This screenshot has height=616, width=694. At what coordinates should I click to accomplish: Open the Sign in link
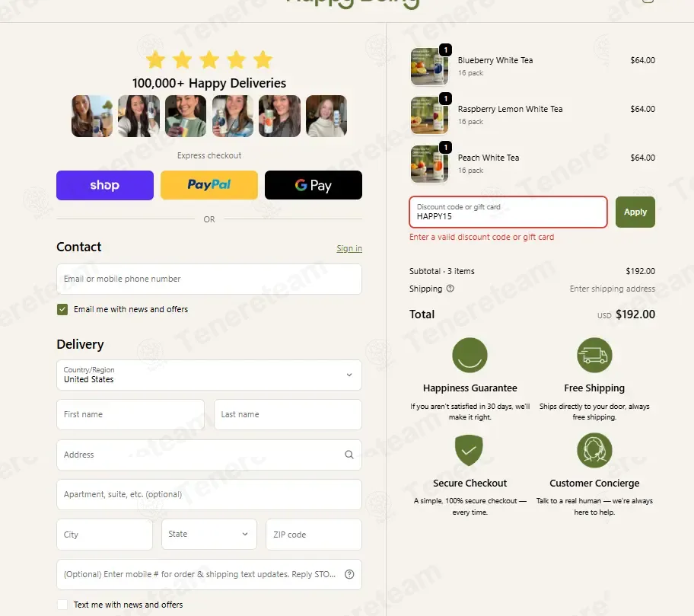click(x=349, y=248)
